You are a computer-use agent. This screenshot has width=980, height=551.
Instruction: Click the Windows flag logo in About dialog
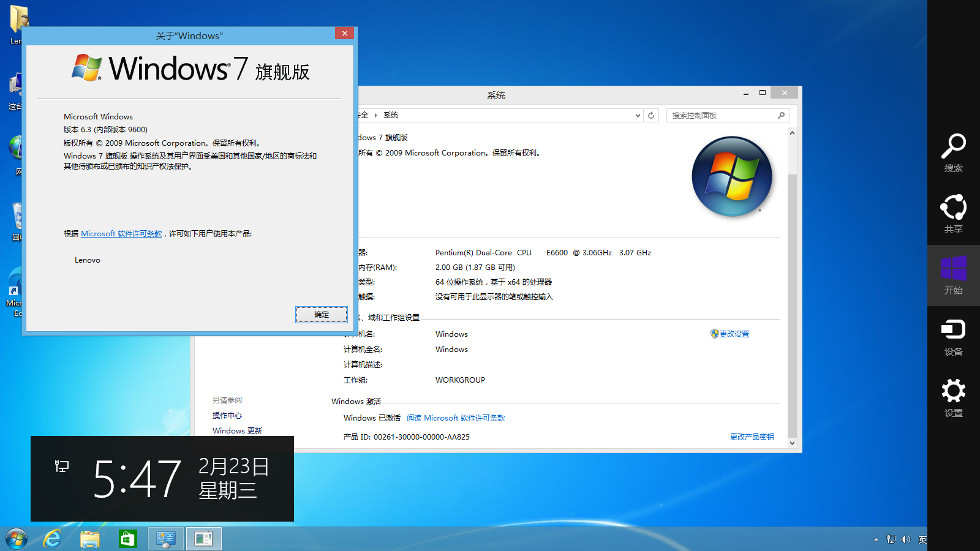[86, 67]
